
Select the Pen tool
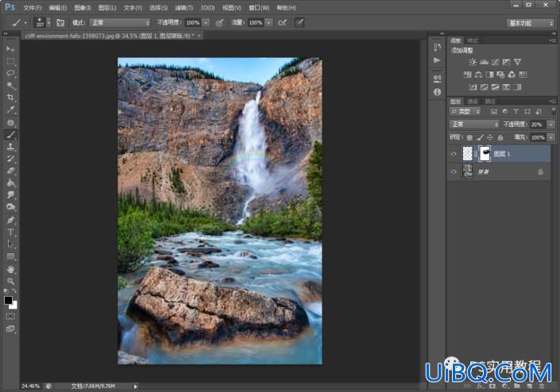tap(10, 220)
